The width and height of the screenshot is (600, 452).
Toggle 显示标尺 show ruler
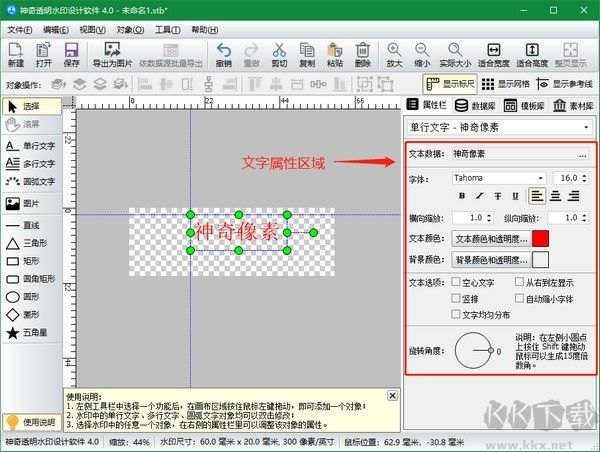[450, 84]
